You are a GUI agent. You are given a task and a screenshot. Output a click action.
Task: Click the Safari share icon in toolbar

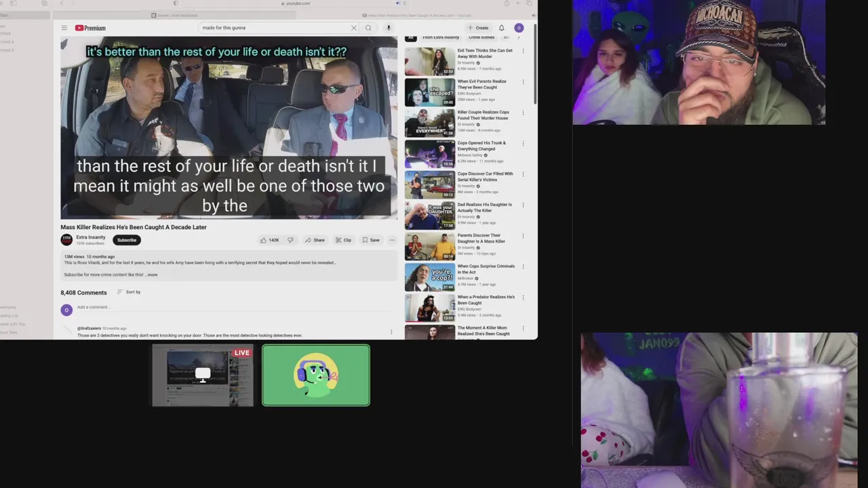[x=507, y=3]
